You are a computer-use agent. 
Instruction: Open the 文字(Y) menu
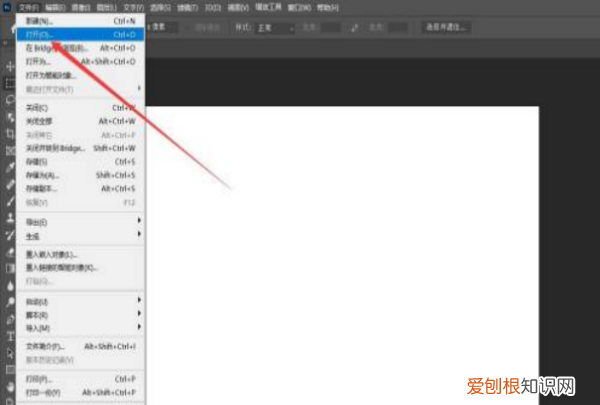coord(134,8)
